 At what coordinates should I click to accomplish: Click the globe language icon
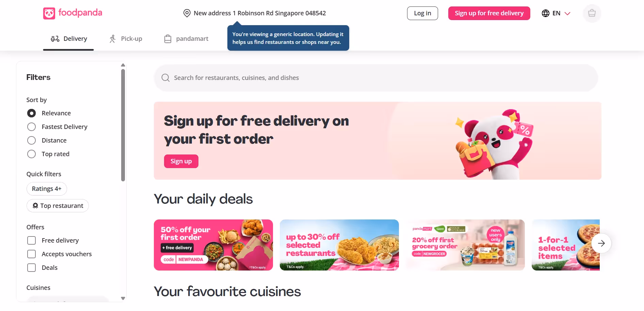pyautogui.click(x=546, y=13)
